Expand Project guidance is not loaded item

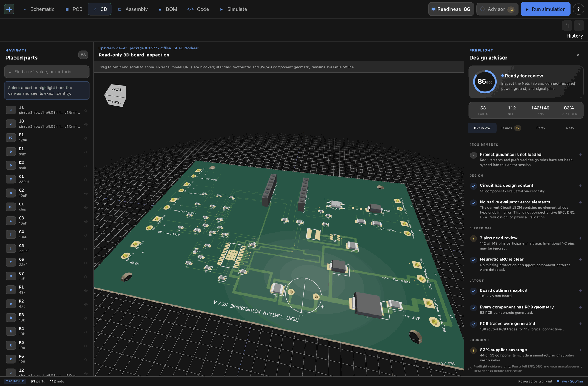point(526,159)
